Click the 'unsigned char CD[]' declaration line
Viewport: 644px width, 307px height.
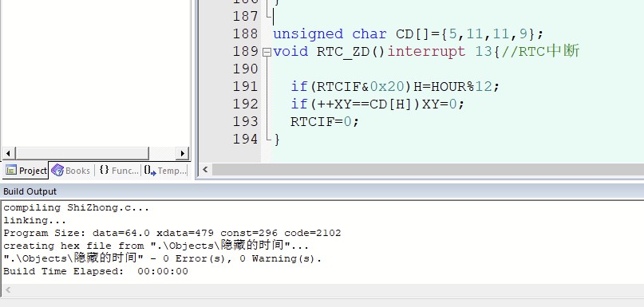tap(409, 33)
